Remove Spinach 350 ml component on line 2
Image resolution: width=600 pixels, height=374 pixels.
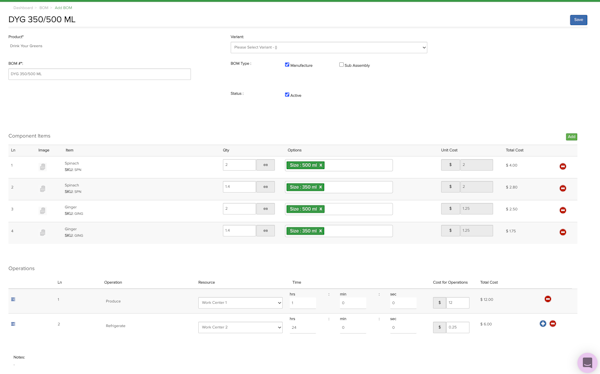[562, 188]
